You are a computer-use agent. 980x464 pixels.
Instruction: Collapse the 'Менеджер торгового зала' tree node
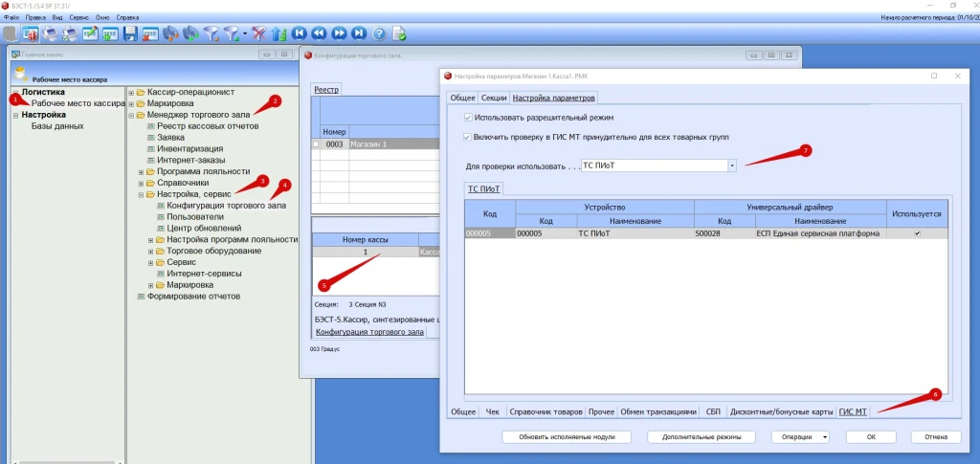tap(130, 115)
